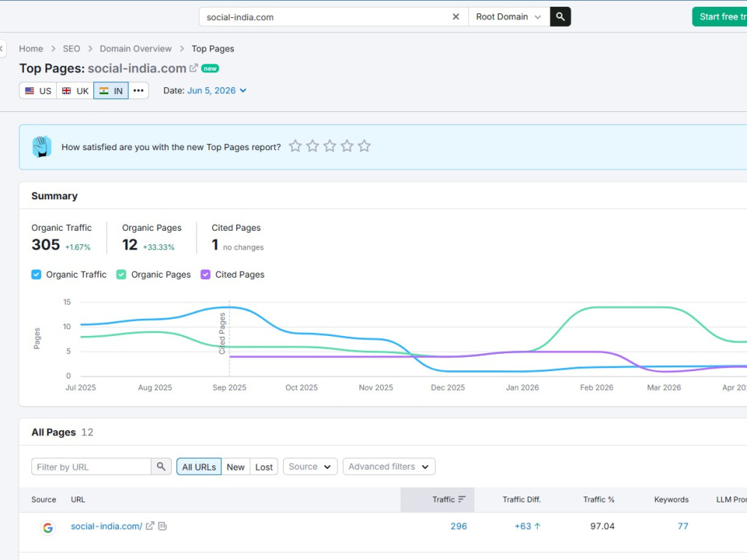Collapse the left sidebar arrow
The image size is (747, 560).
[2, 49]
